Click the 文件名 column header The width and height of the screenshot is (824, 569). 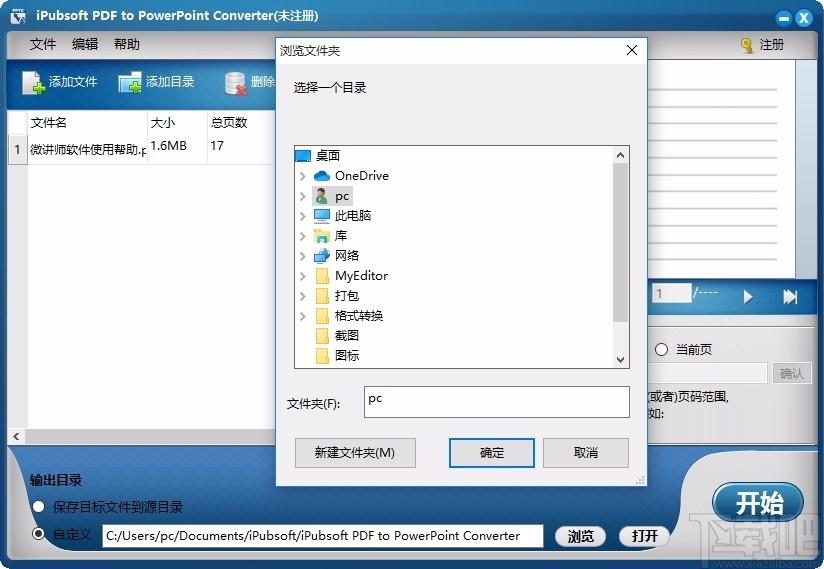pyautogui.click(x=87, y=123)
